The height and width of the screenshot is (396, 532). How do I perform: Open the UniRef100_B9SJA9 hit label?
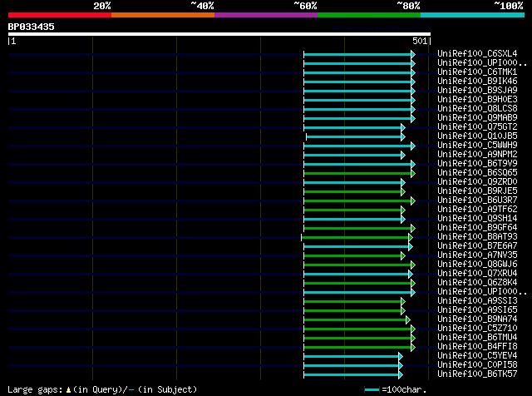(x=477, y=91)
